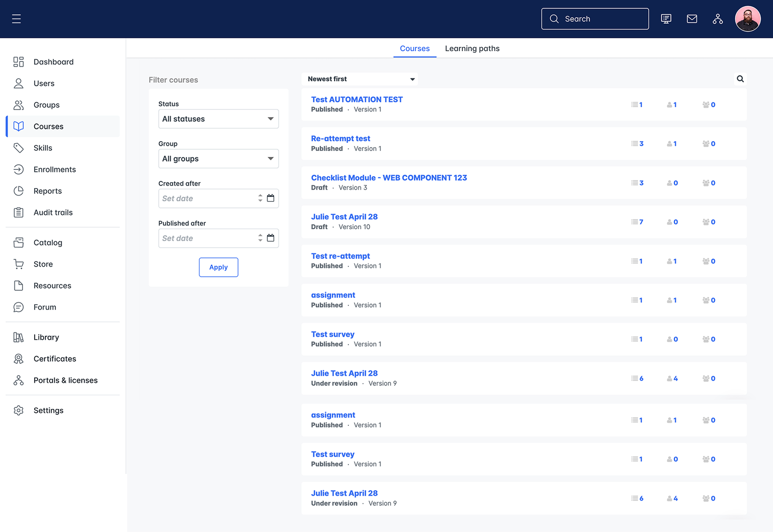Open the presentation screen icon in the header
This screenshot has width=773, height=532.
pos(666,19)
